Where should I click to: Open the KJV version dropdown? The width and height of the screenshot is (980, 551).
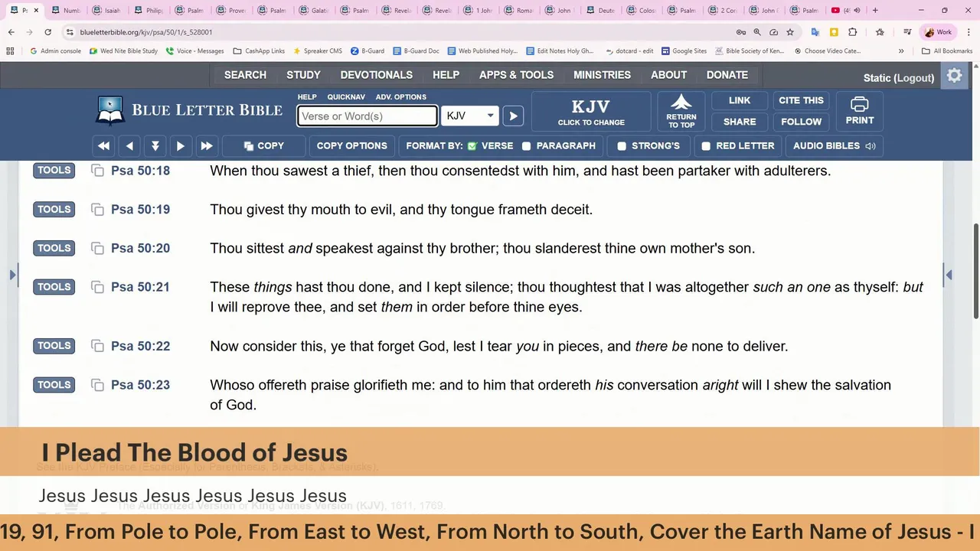point(470,116)
